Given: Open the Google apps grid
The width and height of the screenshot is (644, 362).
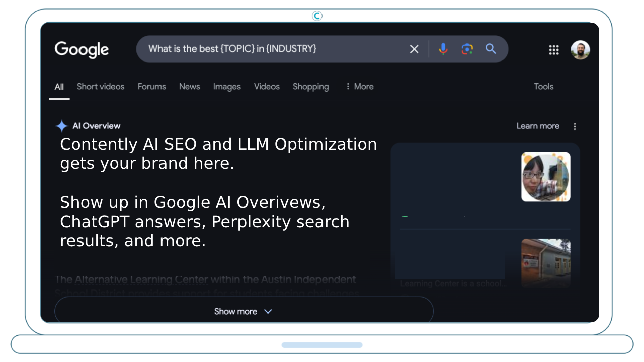Looking at the screenshot, I should [x=553, y=49].
